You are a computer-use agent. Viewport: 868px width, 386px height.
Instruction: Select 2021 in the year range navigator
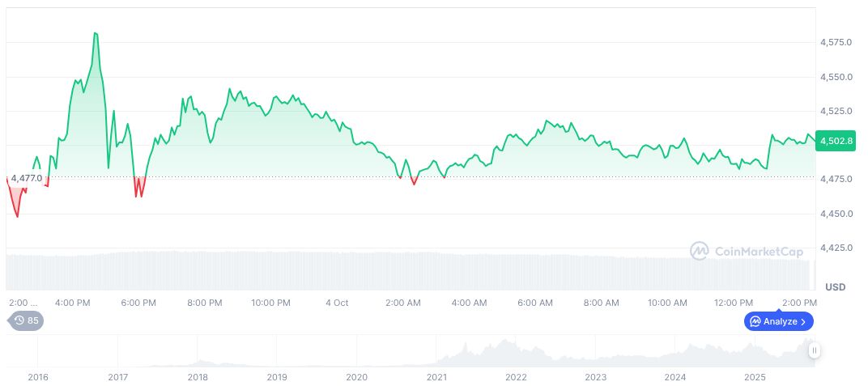click(x=436, y=377)
